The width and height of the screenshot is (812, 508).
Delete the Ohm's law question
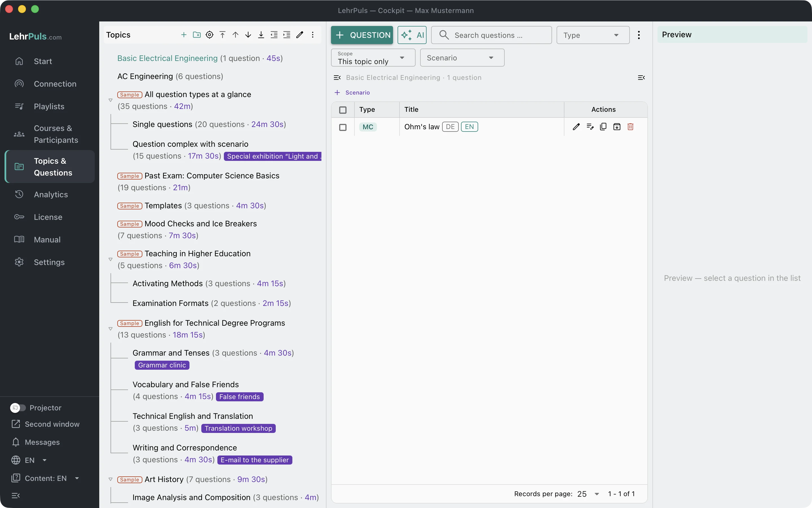click(x=630, y=127)
